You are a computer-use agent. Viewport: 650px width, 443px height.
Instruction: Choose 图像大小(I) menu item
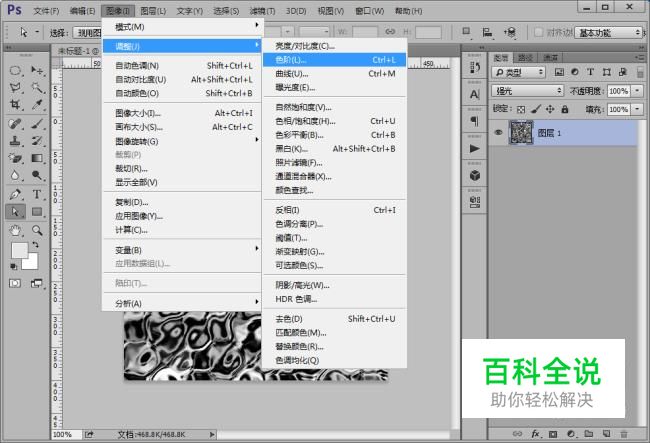[181, 113]
